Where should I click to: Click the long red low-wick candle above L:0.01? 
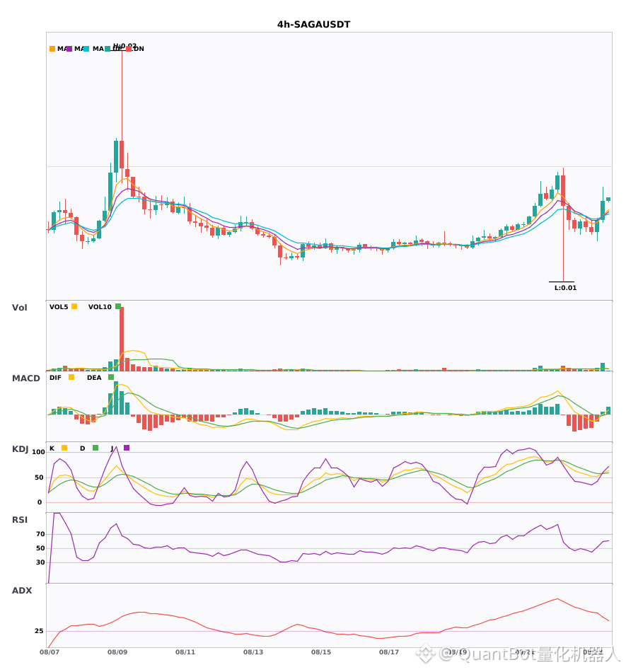(563, 223)
